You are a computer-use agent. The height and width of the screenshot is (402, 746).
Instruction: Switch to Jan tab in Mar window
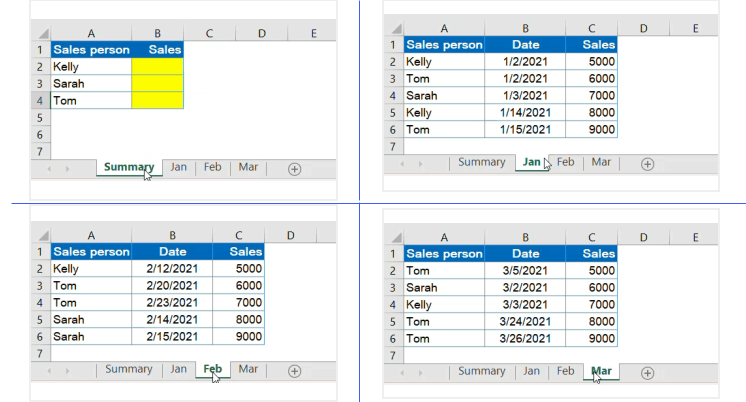[x=531, y=371]
